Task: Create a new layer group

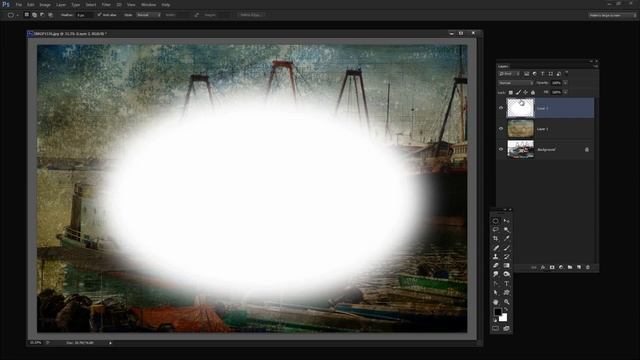Action: point(570,267)
